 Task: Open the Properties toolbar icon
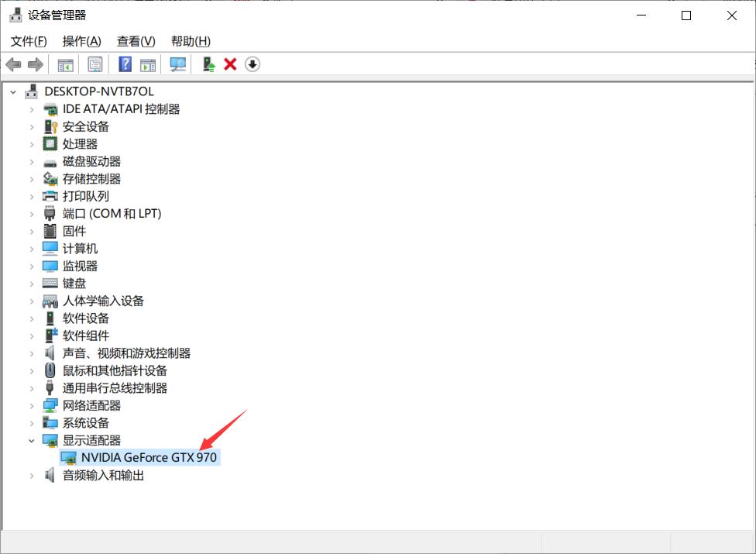click(94, 64)
